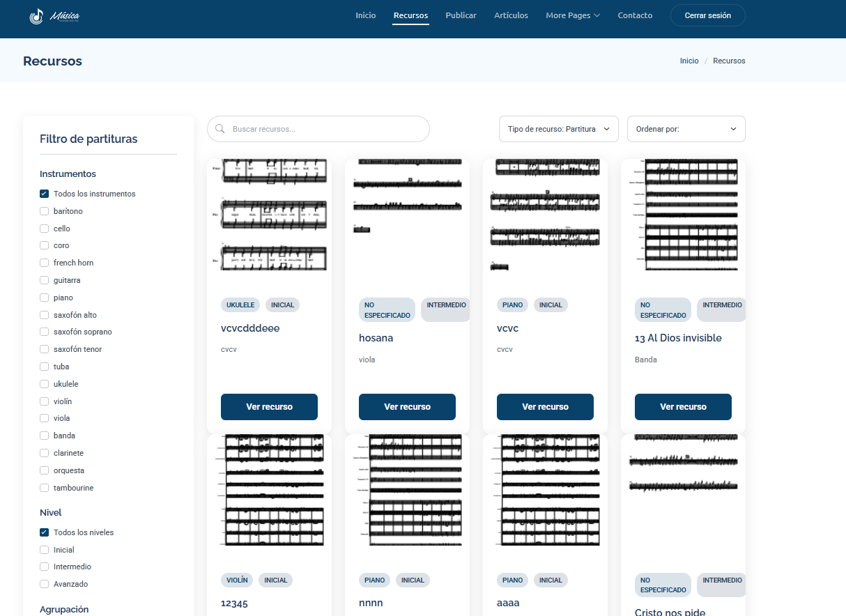Open the Artículos nav item
Screen dimensions: 846x616
pyautogui.click(x=511, y=15)
